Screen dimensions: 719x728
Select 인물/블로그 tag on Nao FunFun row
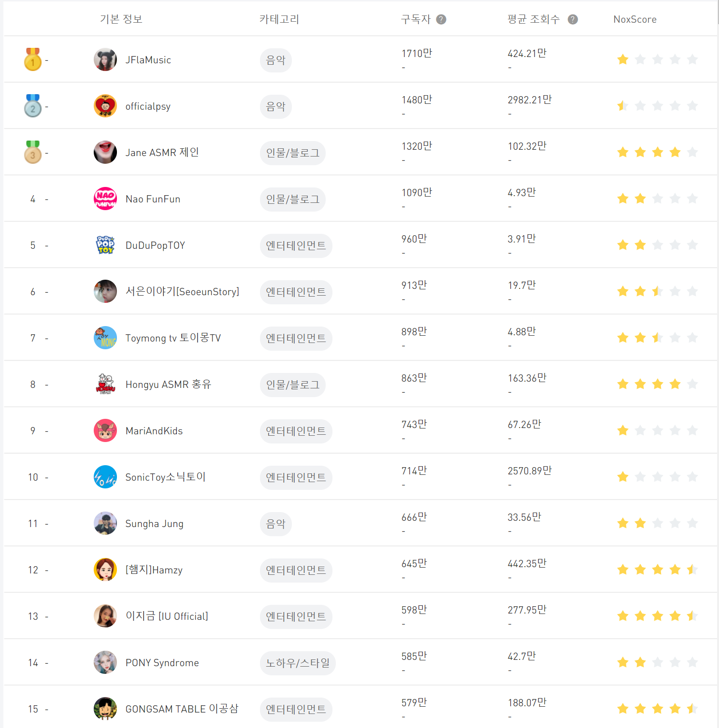293,200
